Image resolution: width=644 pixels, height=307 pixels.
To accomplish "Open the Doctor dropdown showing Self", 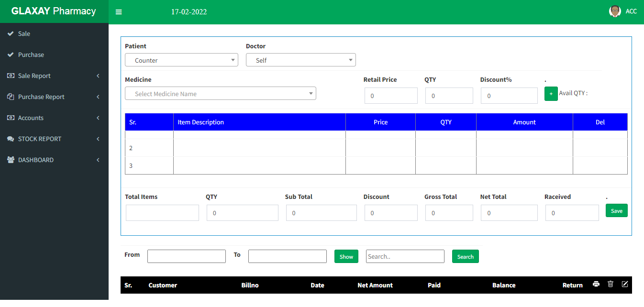I will click(x=300, y=60).
